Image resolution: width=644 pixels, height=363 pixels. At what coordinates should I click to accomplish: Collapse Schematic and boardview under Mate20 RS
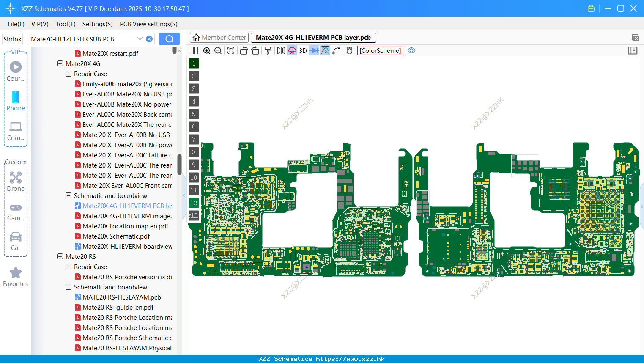68,287
